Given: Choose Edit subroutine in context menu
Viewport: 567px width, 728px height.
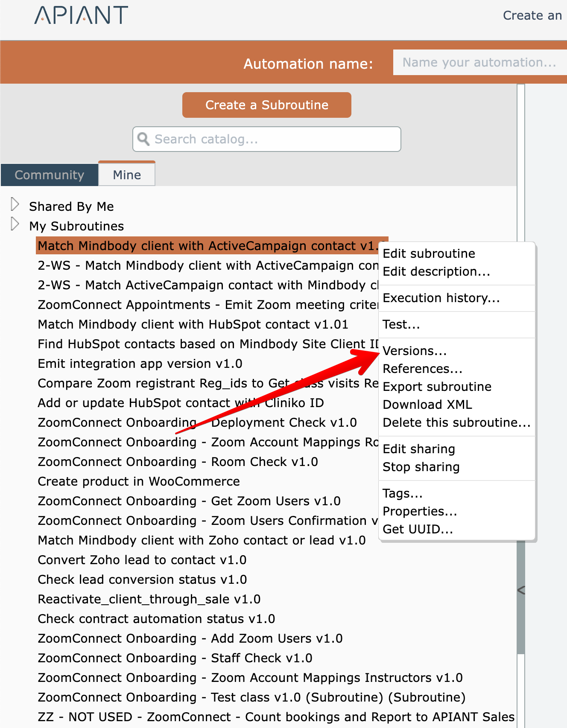Looking at the screenshot, I should 429,253.
